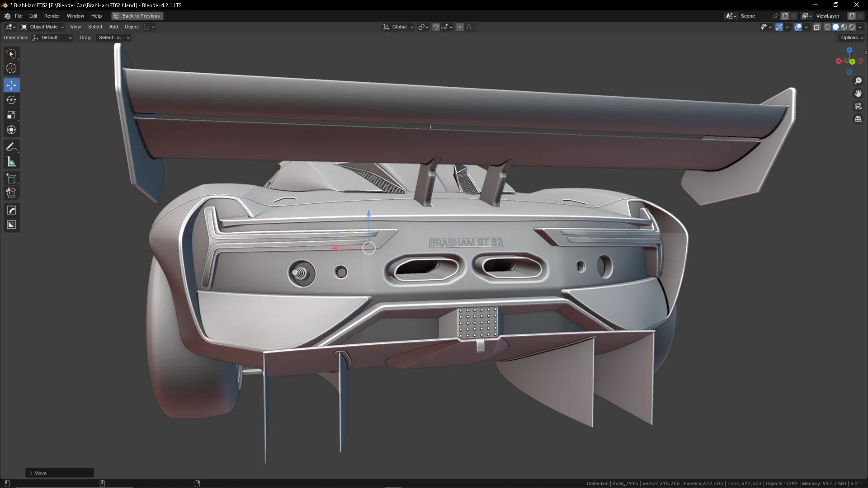Toggle proportional editing
This screenshot has width=868, height=488.
click(x=460, y=27)
